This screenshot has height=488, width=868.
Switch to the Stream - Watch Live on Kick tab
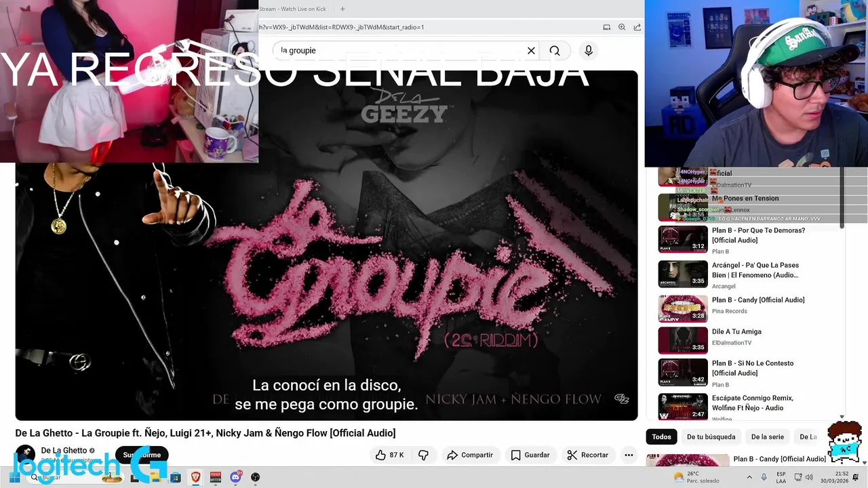coord(292,9)
